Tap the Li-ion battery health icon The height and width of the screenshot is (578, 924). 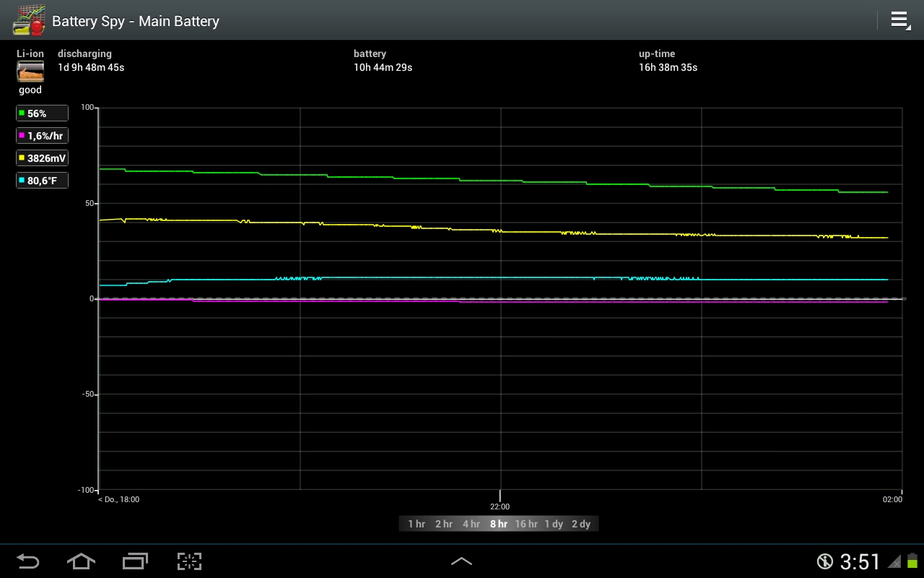30,72
